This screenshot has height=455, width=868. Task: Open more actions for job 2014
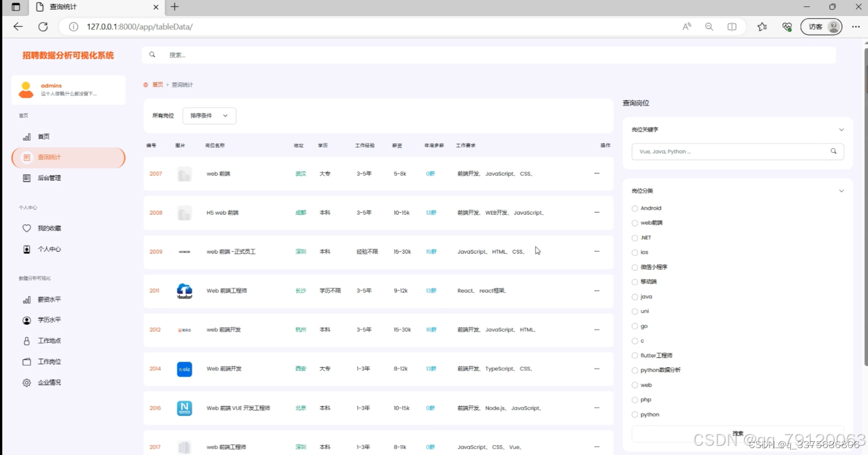click(x=597, y=368)
